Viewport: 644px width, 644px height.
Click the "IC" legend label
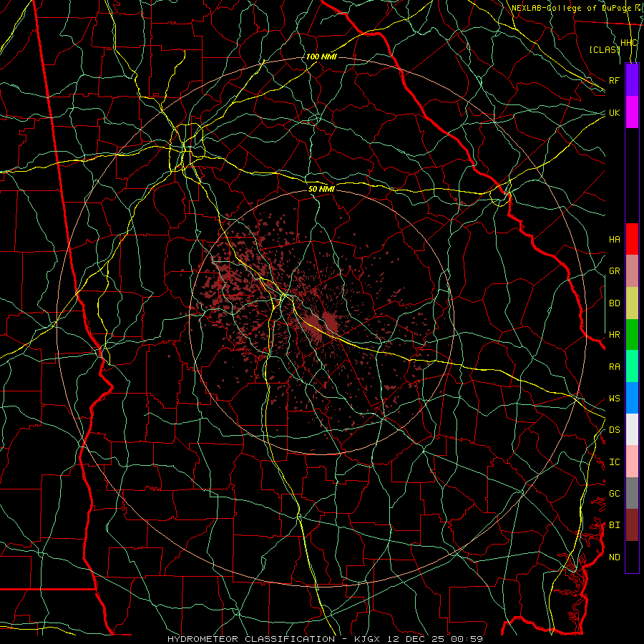click(x=615, y=462)
